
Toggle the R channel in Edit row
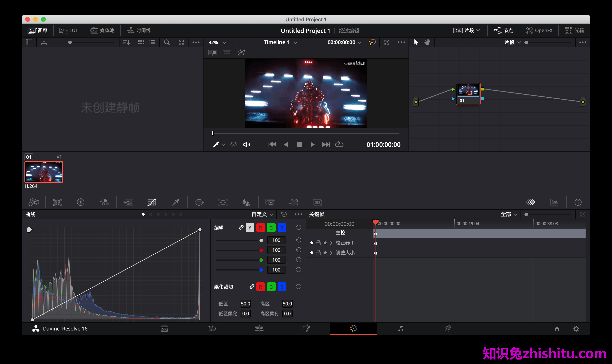click(260, 228)
